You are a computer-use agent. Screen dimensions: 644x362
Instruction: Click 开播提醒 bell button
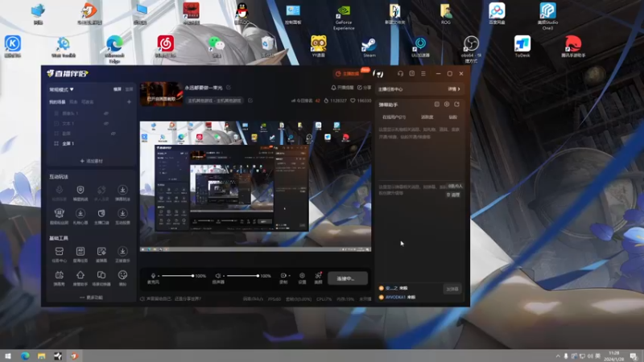[x=342, y=88]
